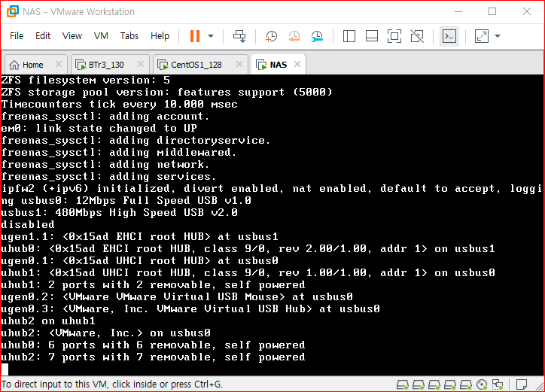
Task: Click the CD/DVD drive status icon
Action: point(482,384)
